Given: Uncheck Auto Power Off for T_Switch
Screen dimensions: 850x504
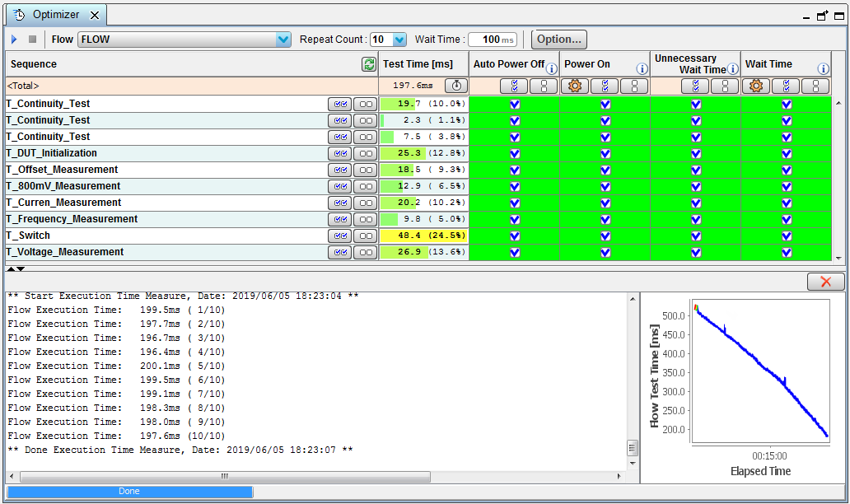Looking at the screenshot, I should tap(515, 236).
